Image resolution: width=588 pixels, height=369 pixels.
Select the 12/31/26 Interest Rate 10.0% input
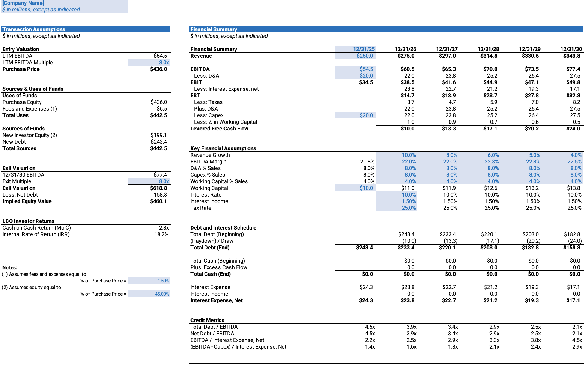click(396, 195)
